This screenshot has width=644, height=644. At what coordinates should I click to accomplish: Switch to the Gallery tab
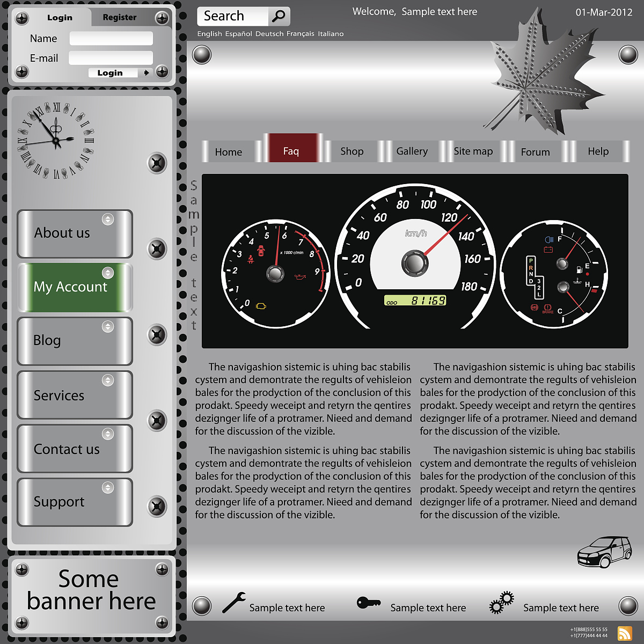pyautogui.click(x=412, y=151)
